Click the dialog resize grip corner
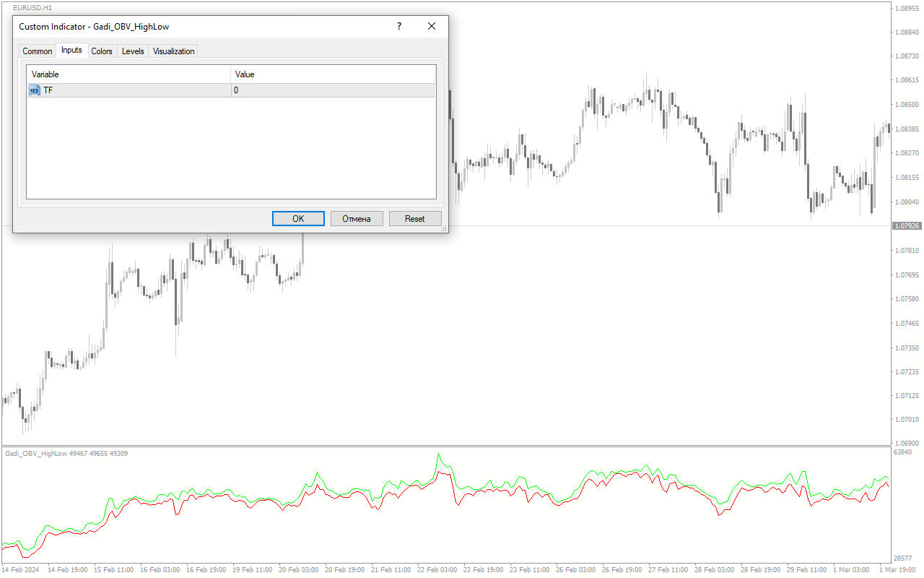924x578 pixels. click(444, 228)
